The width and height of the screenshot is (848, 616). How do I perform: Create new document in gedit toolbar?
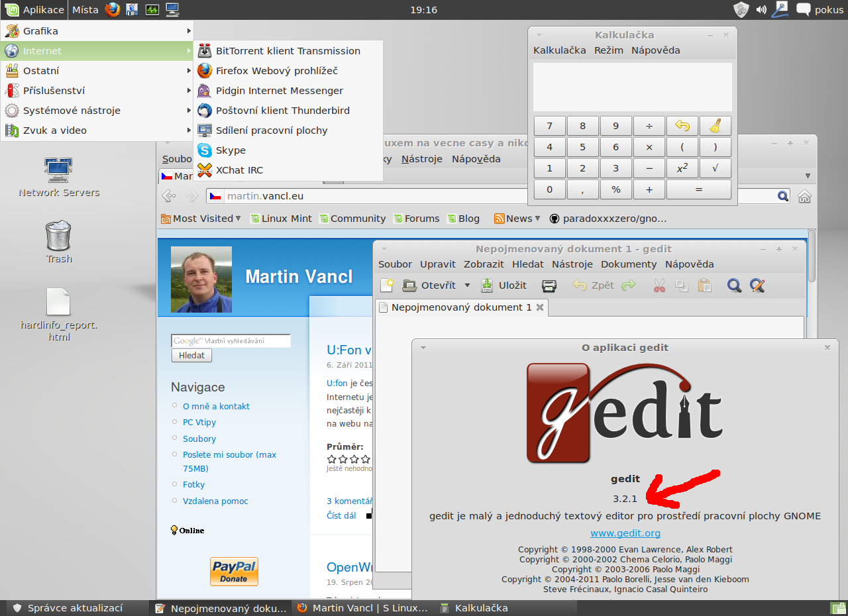coord(387,285)
